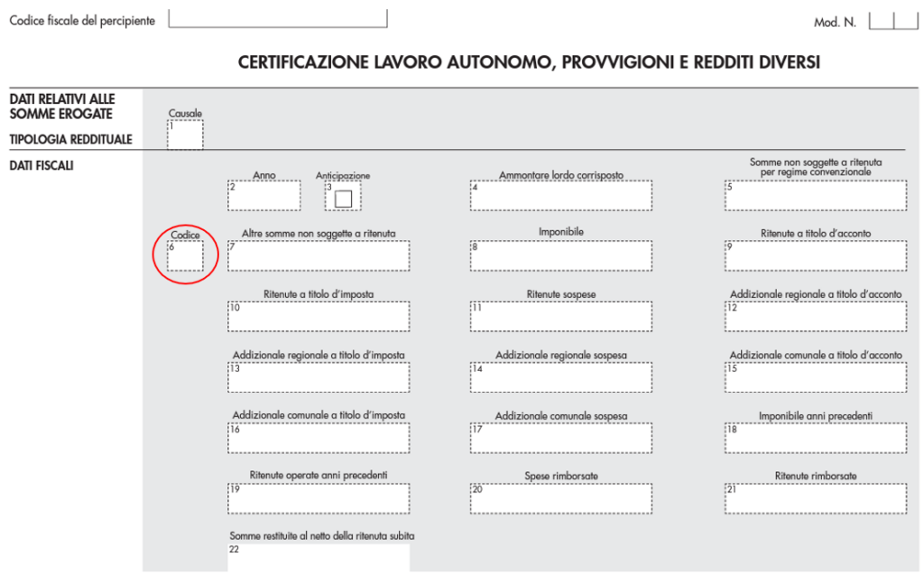Select the Anno input box

click(264, 196)
